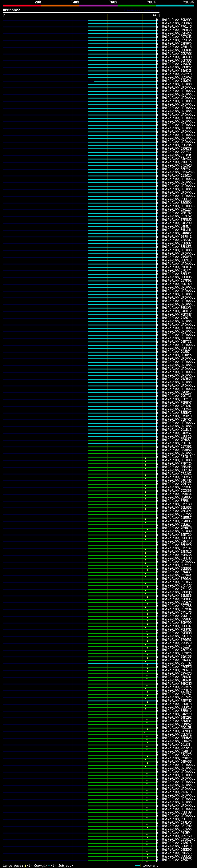Select the UniRef100_Q84LL5 label

(x=176, y=47)
